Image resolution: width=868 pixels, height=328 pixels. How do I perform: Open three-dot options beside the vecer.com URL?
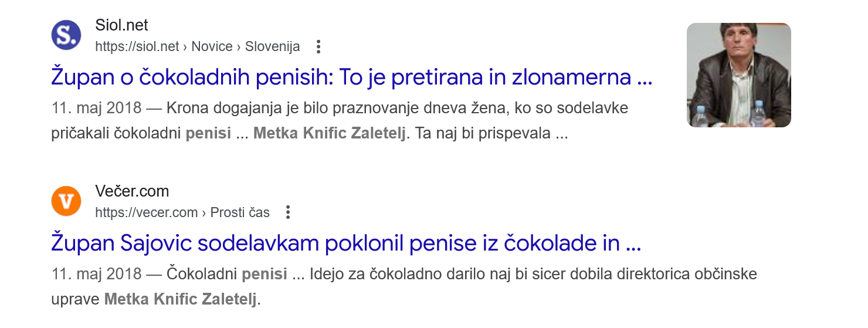point(287,212)
